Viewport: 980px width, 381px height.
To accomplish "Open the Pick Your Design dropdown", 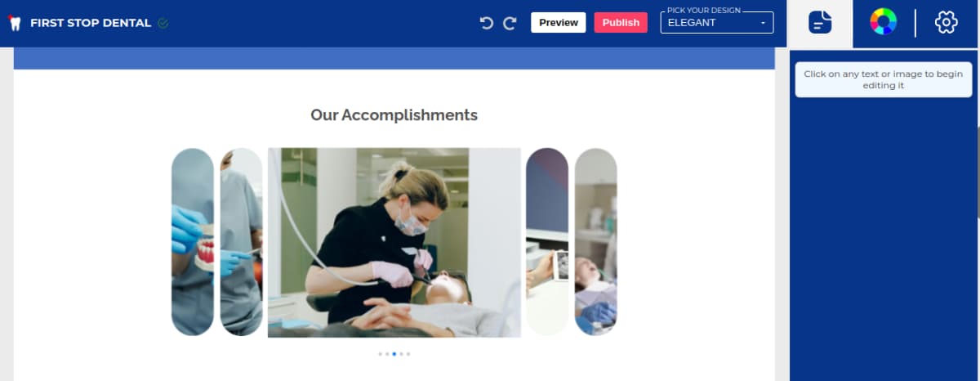I will pos(716,22).
